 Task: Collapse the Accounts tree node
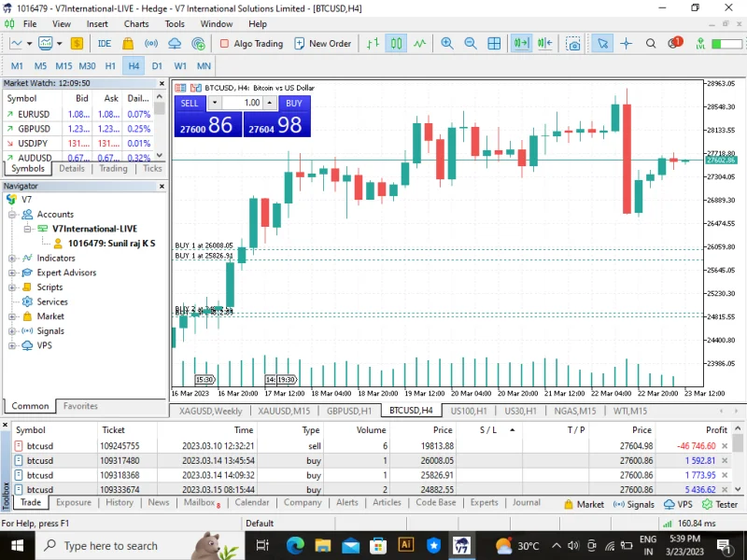(x=12, y=215)
